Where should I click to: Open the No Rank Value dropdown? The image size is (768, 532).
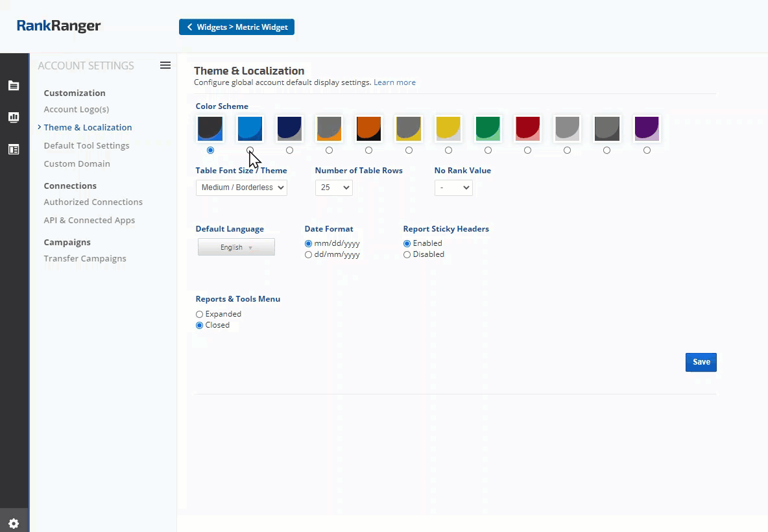pyautogui.click(x=453, y=187)
